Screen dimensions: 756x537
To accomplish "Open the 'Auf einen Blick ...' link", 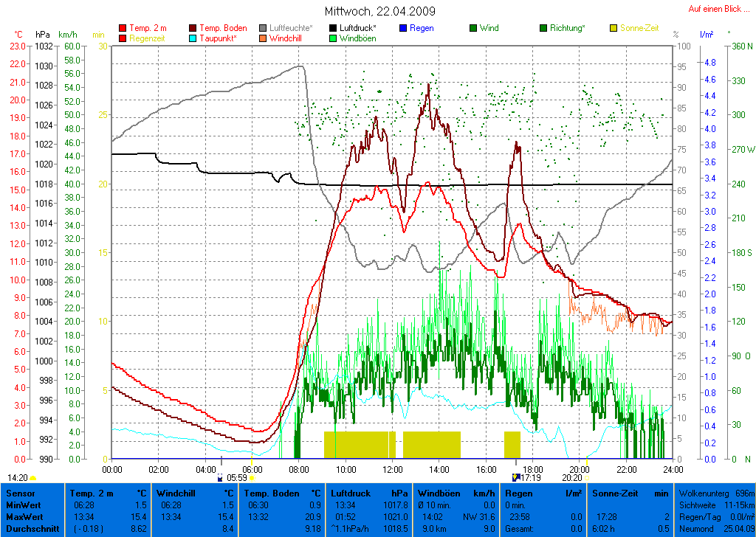I will point(714,9).
